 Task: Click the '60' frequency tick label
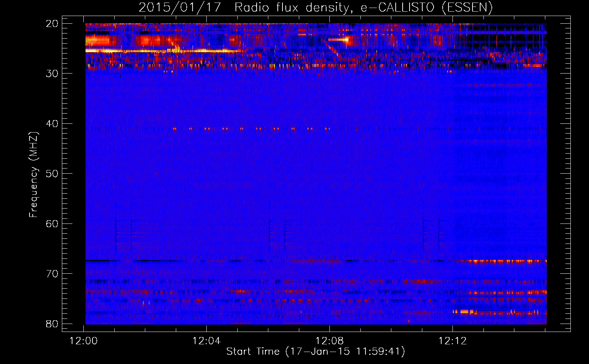(x=52, y=223)
